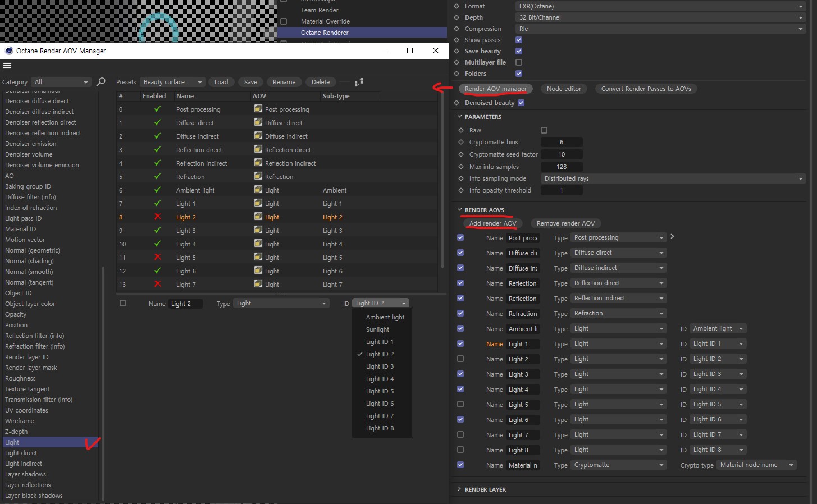This screenshot has width=817, height=504.
Task: Click the Cryptomatte seed factor value field
Action: click(562, 154)
